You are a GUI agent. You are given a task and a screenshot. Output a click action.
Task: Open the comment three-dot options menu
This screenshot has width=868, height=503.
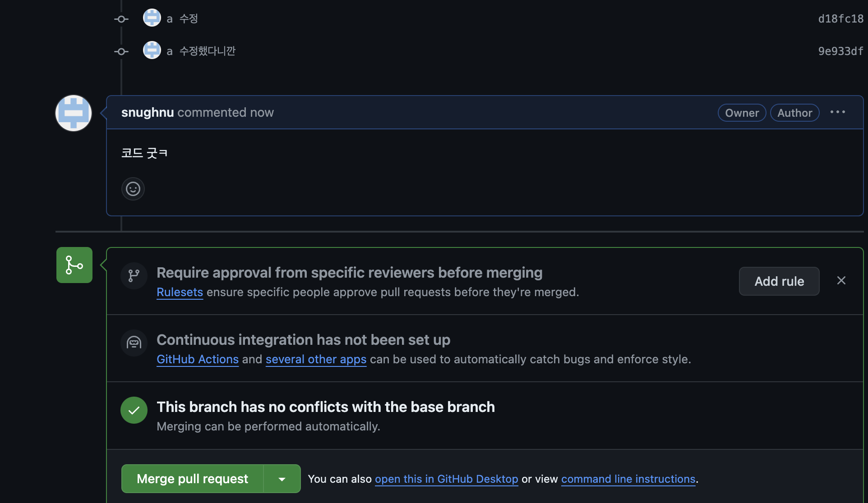[x=837, y=112]
